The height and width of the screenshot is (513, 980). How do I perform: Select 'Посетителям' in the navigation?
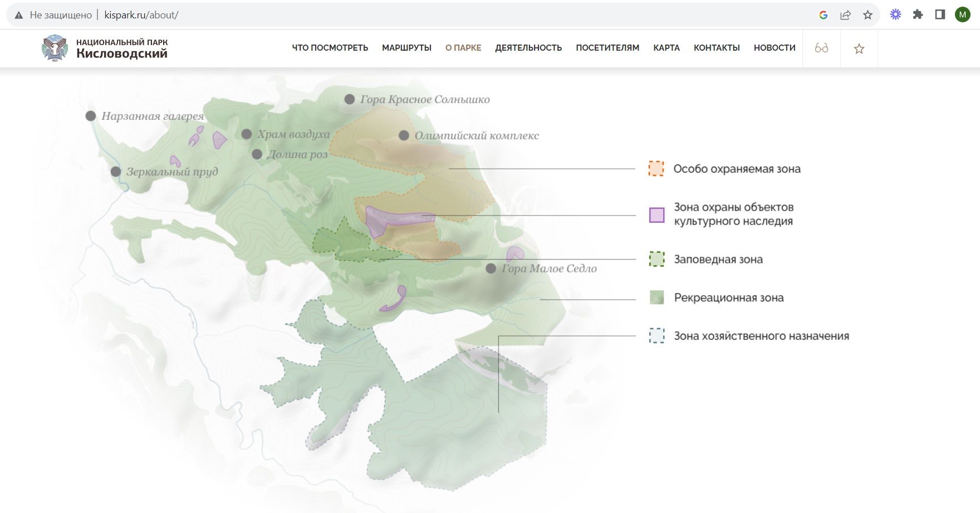tap(607, 48)
